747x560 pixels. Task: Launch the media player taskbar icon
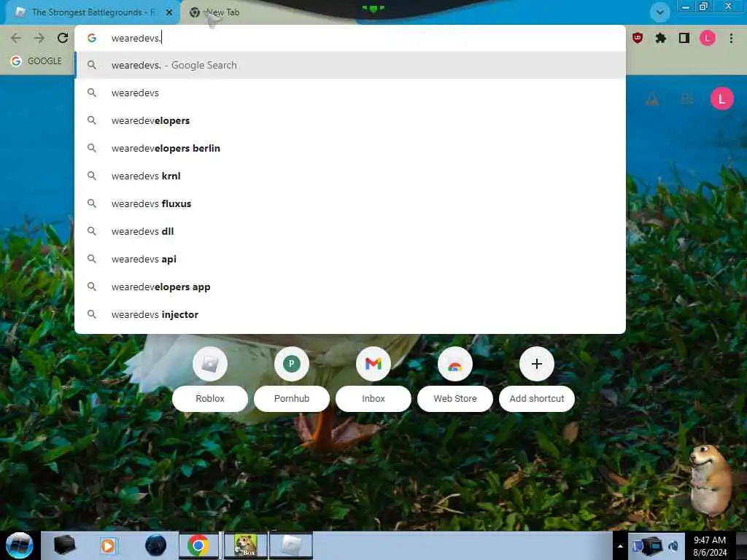click(x=108, y=545)
